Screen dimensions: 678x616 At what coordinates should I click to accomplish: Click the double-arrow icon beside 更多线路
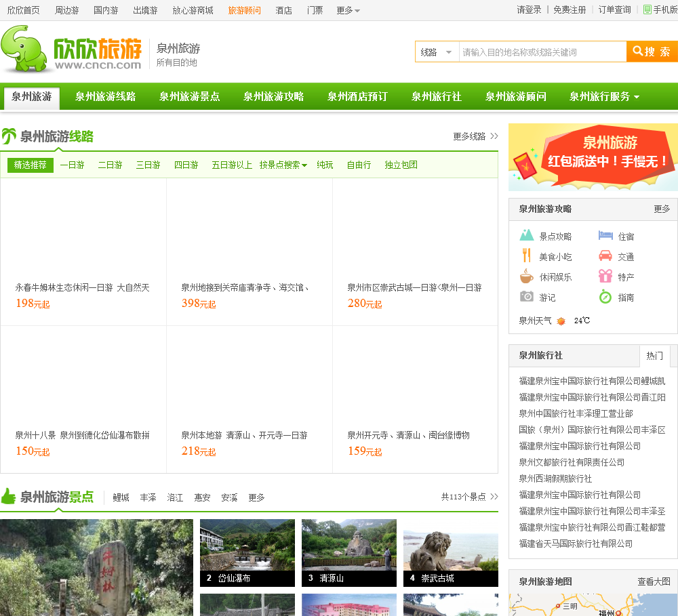click(x=494, y=136)
